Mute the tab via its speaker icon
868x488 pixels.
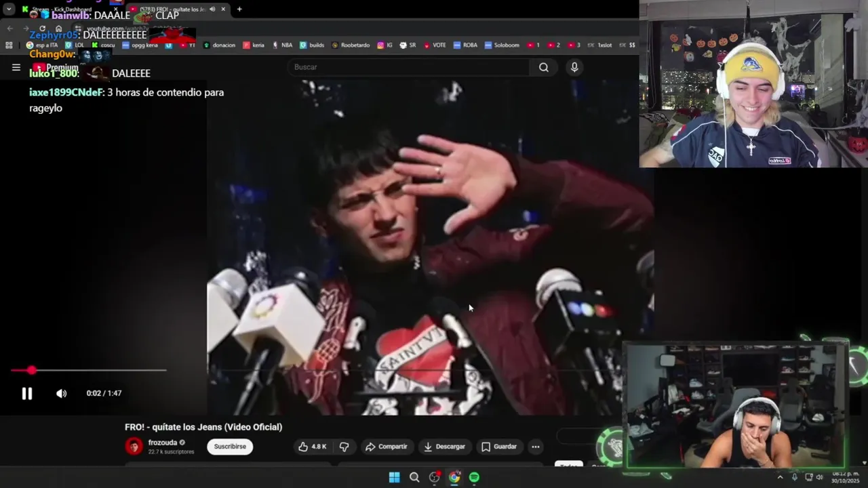coord(212,9)
